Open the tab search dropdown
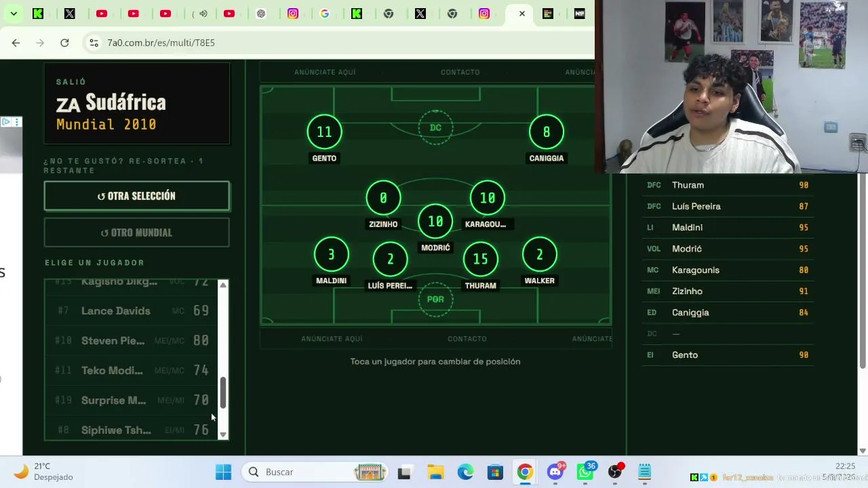Image resolution: width=868 pixels, height=488 pixels. 14,14
